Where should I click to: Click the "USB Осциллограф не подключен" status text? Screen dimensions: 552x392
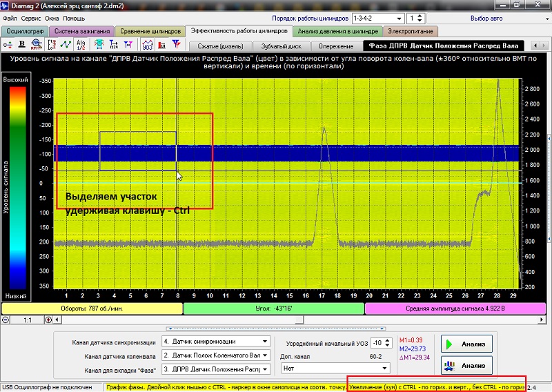click(47, 387)
